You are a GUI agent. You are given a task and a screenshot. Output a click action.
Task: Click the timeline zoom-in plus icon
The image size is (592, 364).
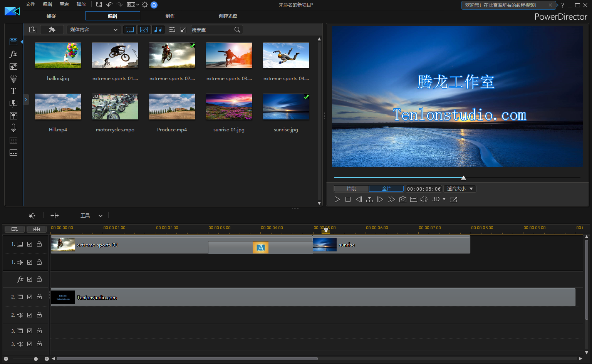pos(47,359)
